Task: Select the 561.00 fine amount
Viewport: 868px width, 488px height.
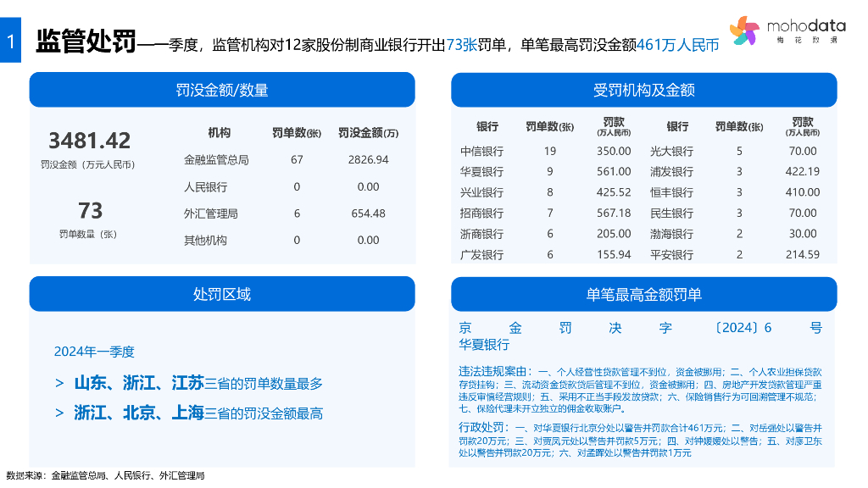Action: coord(614,171)
